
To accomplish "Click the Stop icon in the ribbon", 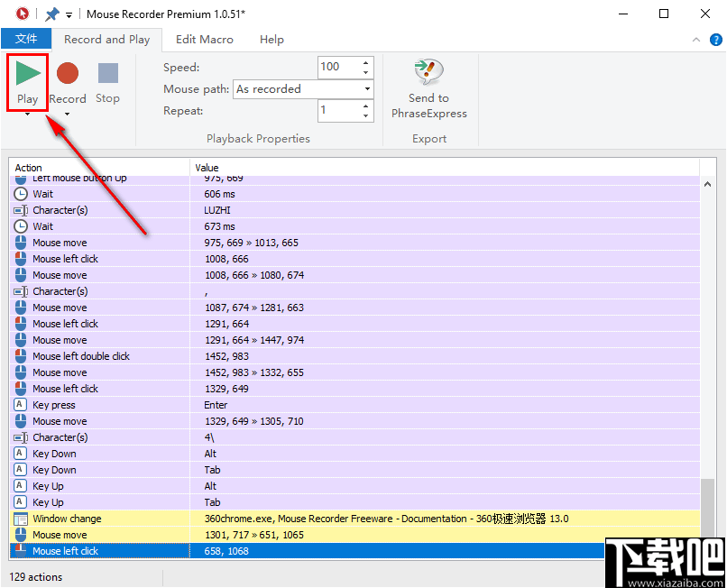I will (x=107, y=74).
